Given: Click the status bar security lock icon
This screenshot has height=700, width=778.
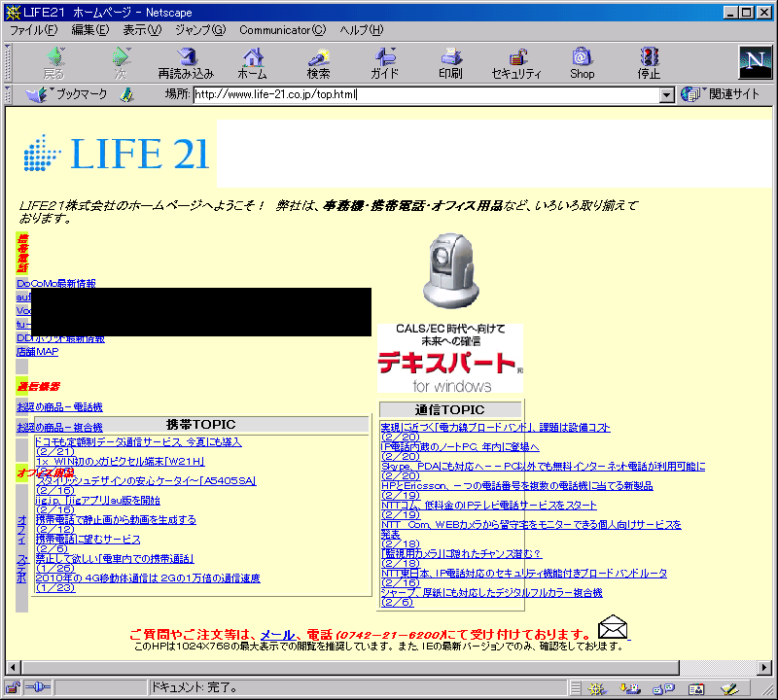Looking at the screenshot, I should (x=13, y=688).
